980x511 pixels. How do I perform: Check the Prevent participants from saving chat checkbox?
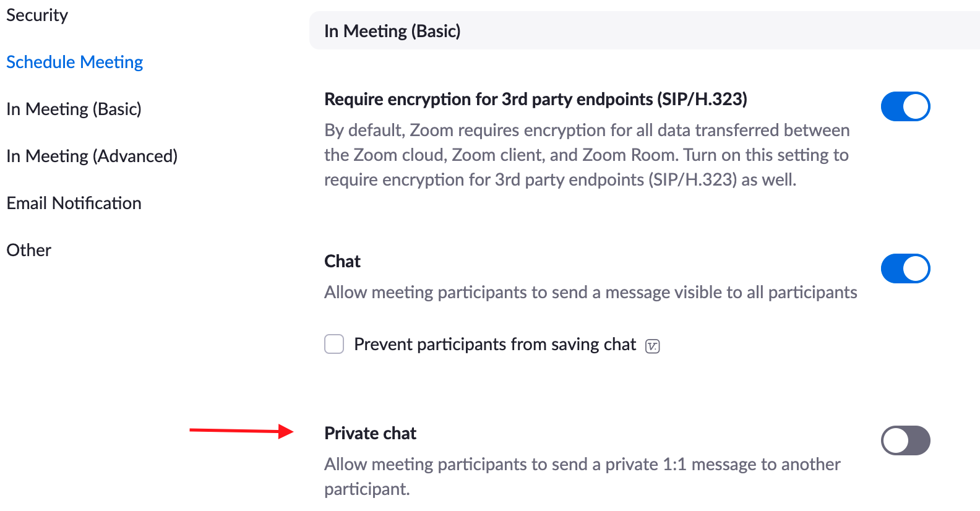click(334, 344)
